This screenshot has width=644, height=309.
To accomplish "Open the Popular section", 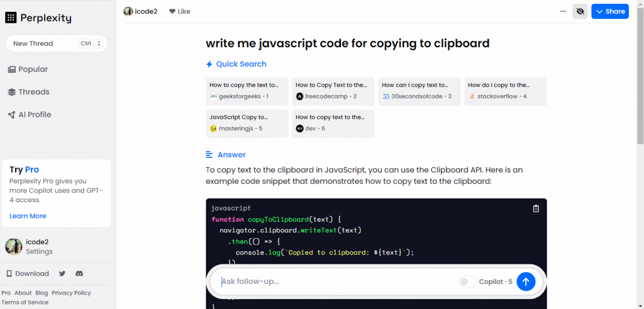I will point(28,69).
